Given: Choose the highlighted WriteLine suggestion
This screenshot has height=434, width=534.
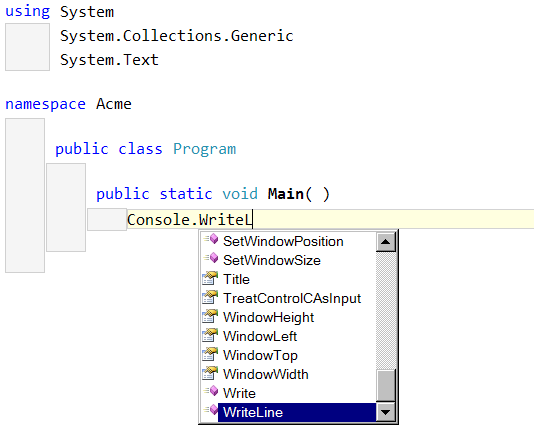Looking at the screenshot, I should pos(288,412).
